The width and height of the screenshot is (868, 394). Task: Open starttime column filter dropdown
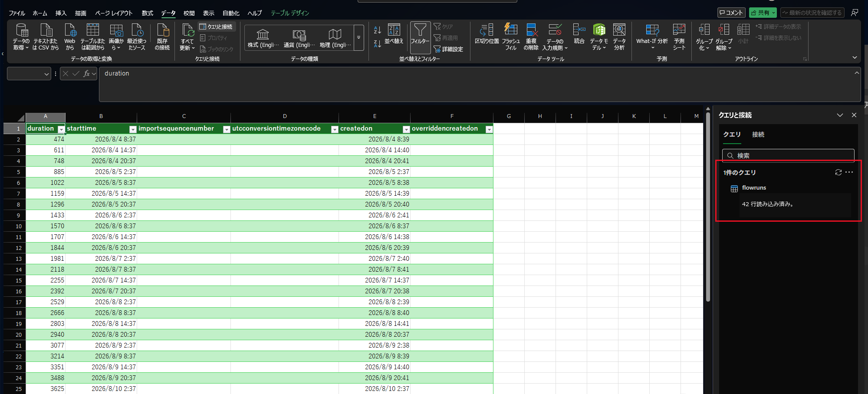click(133, 129)
